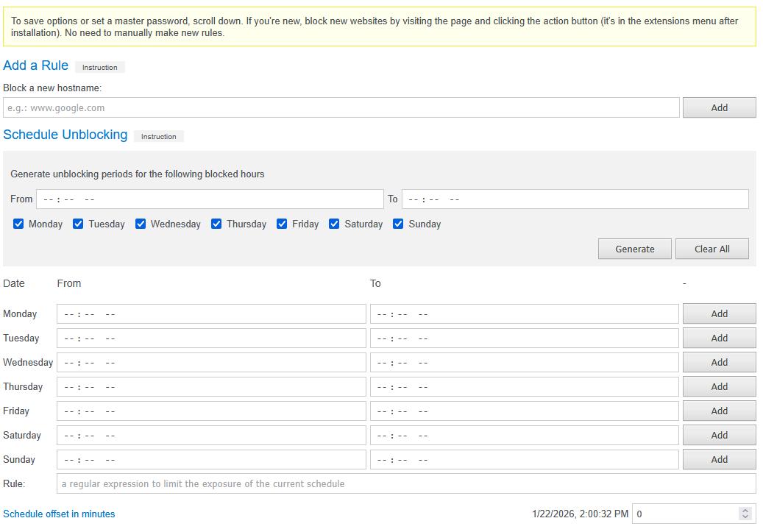This screenshot has height=532, width=763.
Task: Click the schedule Rule regex field
Action: 405,483
